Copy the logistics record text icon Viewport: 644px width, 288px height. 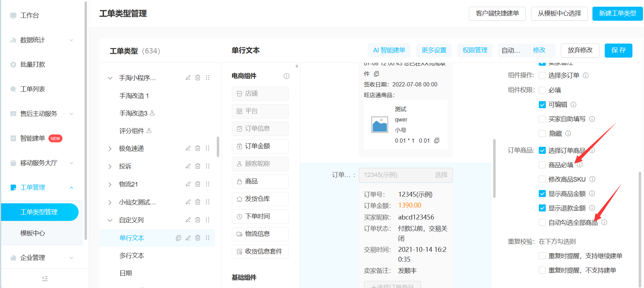(x=376, y=74)
